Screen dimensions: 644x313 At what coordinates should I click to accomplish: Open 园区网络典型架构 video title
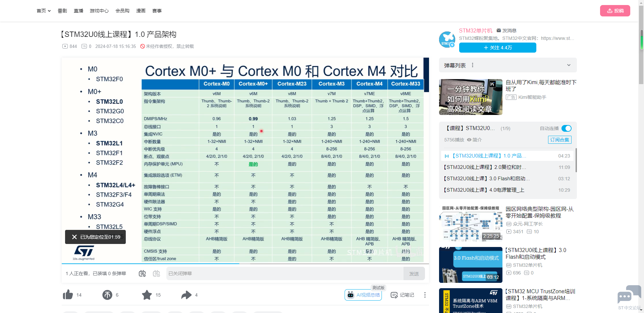[x=540, y=212]
